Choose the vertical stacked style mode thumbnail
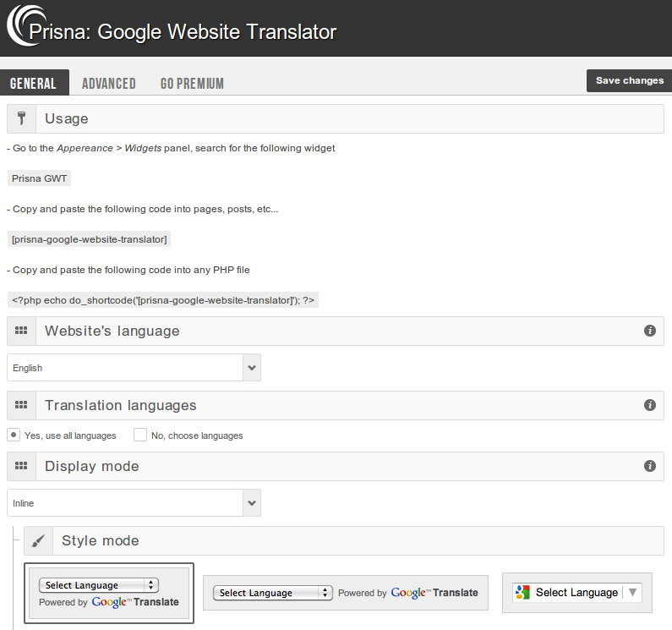 [x=109, y=593]
